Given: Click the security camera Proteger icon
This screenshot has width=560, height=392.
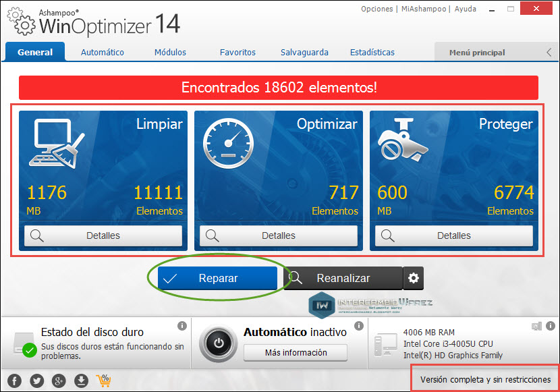Looking at the screenshot, I should click(403, 139).
